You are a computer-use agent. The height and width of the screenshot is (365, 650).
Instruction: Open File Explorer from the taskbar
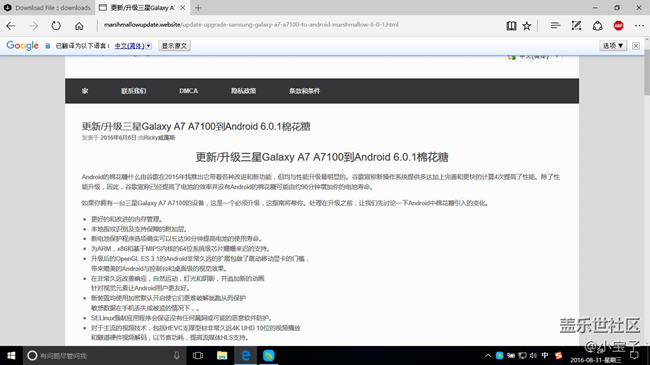[x=222, y=355]
